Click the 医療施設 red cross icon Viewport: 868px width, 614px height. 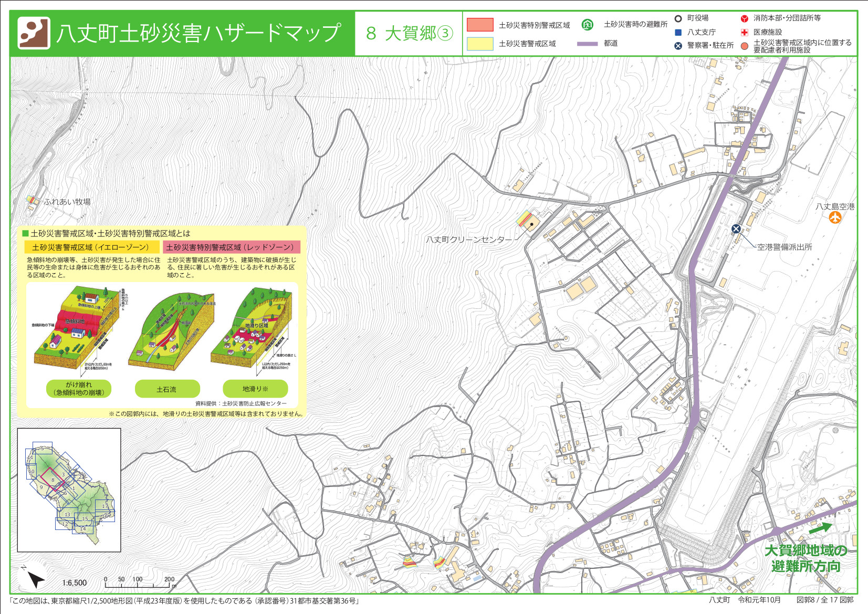(744, 32)
